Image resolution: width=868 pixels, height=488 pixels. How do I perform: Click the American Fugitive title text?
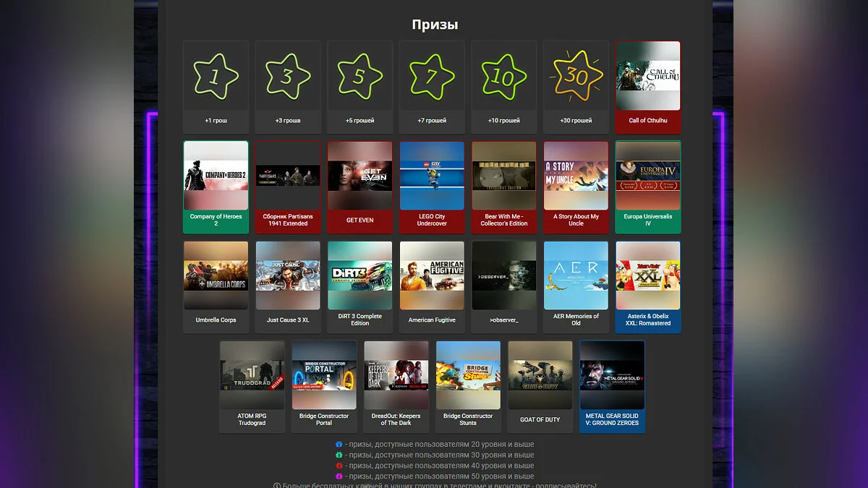[x=432, y=320]
